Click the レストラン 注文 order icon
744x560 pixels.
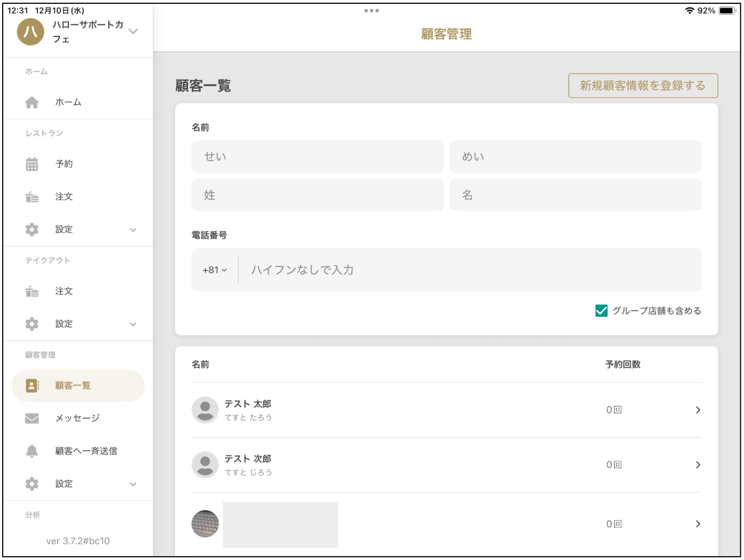pyautogui.click(x=31, y=196)
